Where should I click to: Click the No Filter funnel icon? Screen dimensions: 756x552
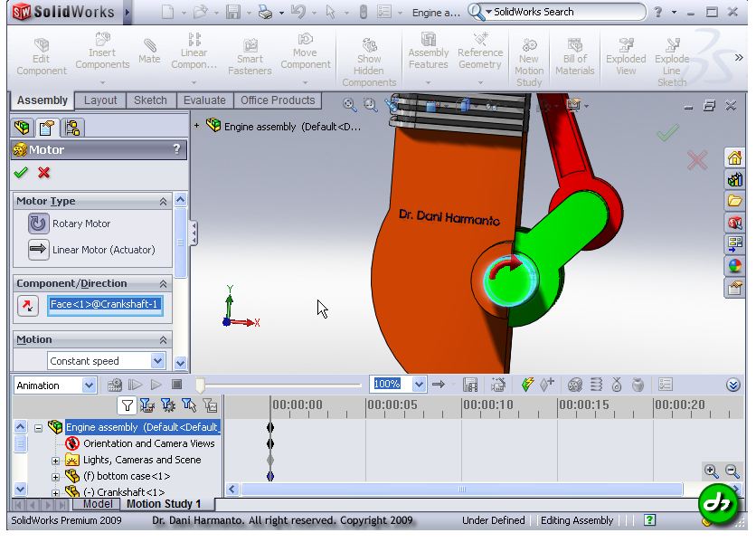[x=127, y=405]
